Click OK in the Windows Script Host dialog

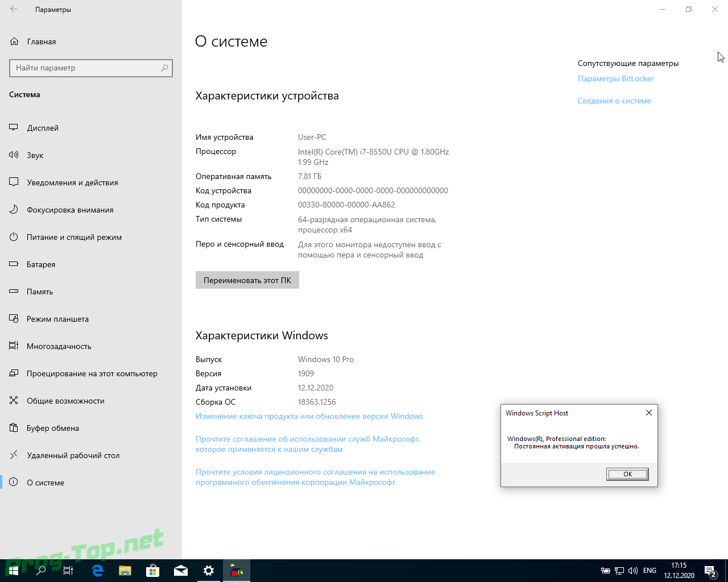coord(627,474)
